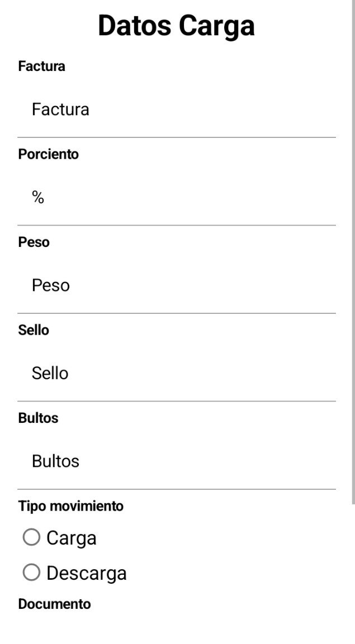Click the bold Bultos field label
Image resolution: width=355 pixels, height=644 pixels.
click(x=38, y=418)
